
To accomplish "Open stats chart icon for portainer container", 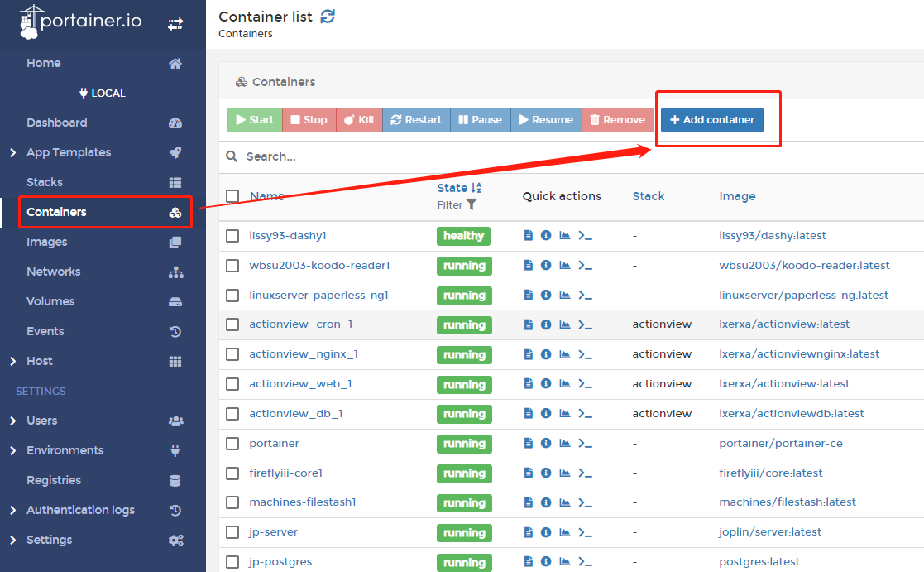I will click(565, 444).
